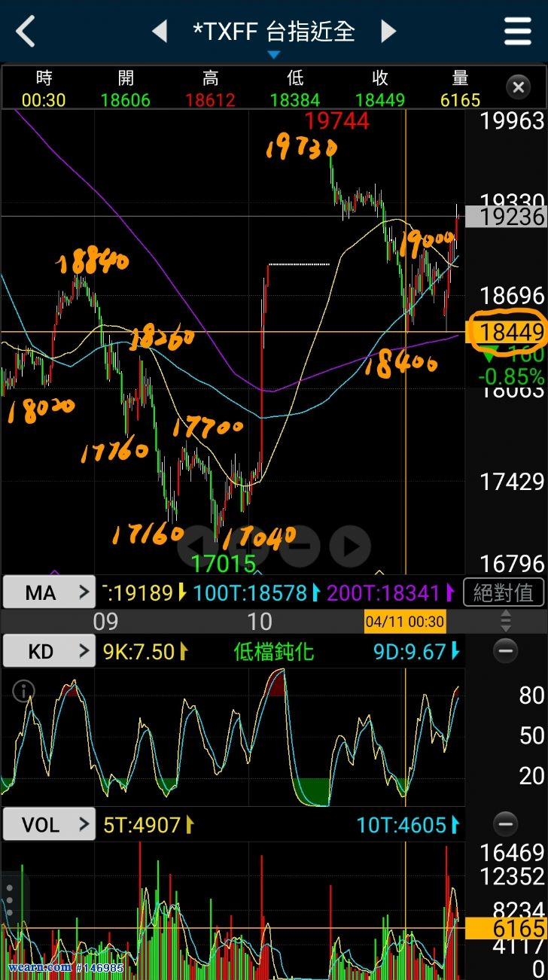Open the VOL indicator selector
The image size is (548, 980).
[x=49, y=825]
